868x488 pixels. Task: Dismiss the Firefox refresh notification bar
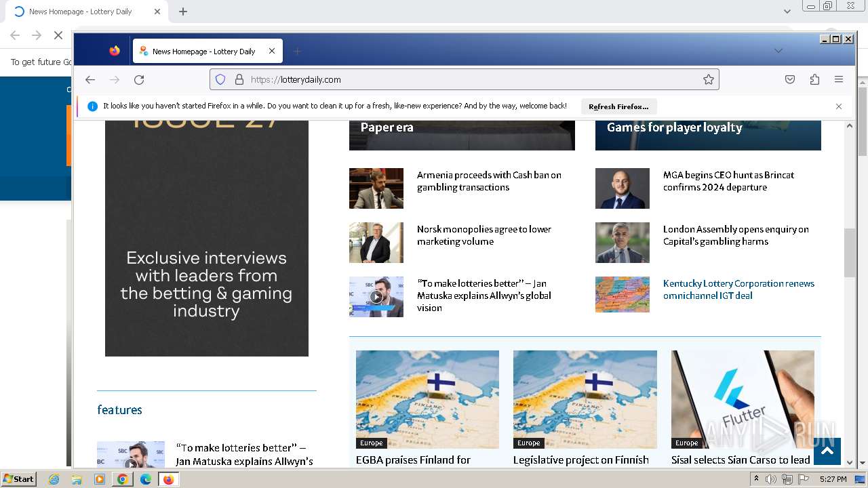coord(839,106)
